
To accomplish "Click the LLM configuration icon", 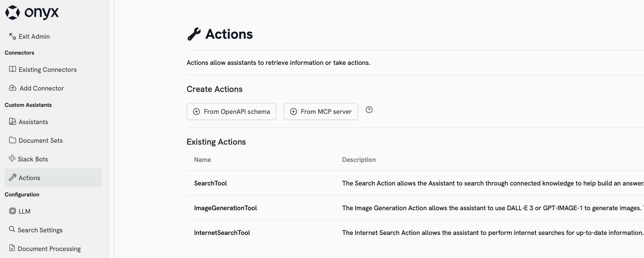I will (x=12, y=211).
